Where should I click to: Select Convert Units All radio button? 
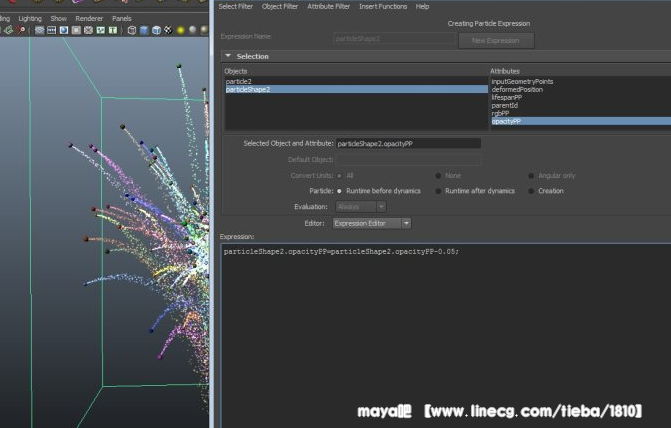[339, 176]
